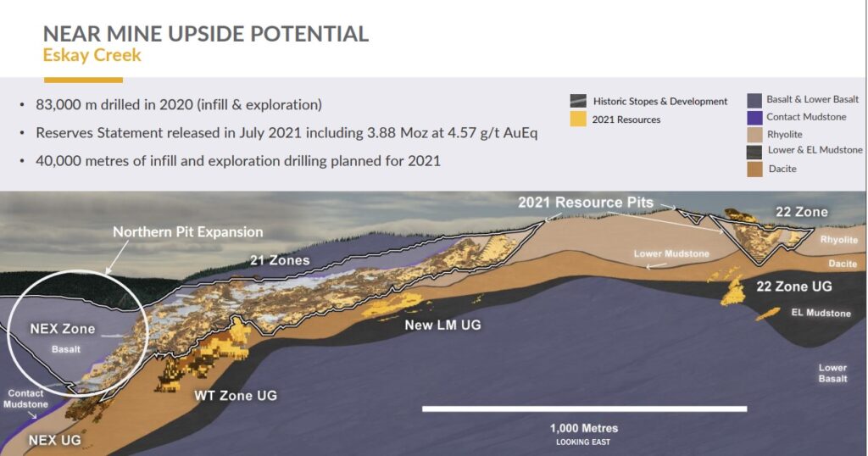Click the Historic Stopes & Development legend swatch
The width and height of the screenshot is (868, 456).
coord(578,101)
